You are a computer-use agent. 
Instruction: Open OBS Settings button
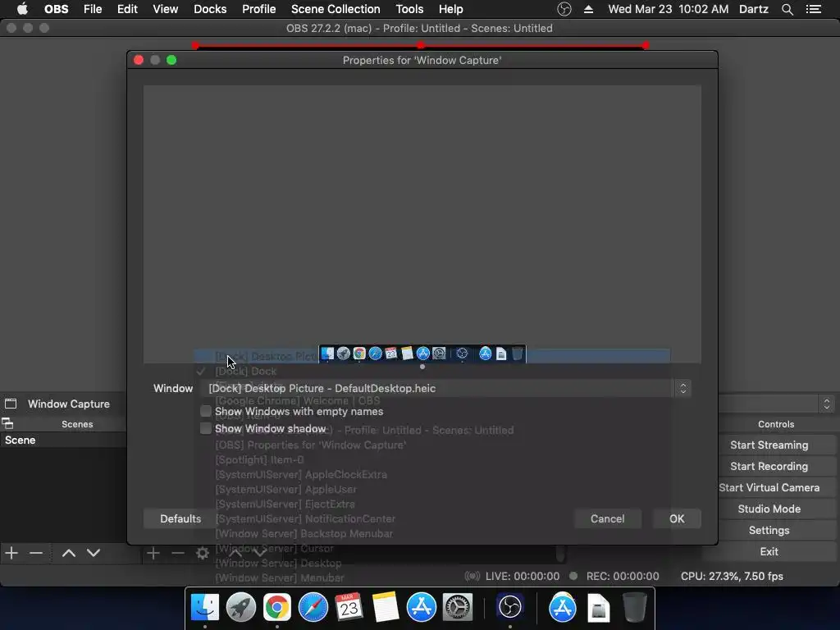coord(769,531)
